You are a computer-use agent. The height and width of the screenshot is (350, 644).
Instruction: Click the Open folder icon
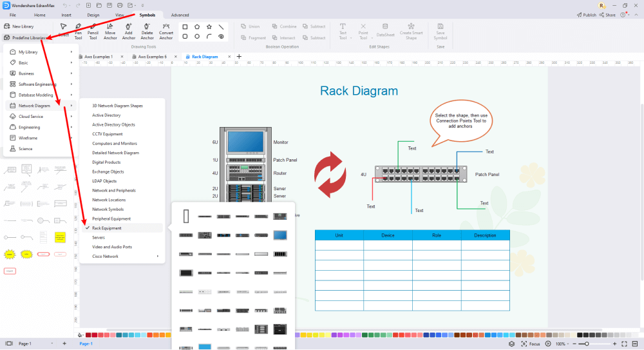click(x=99, y=5)
